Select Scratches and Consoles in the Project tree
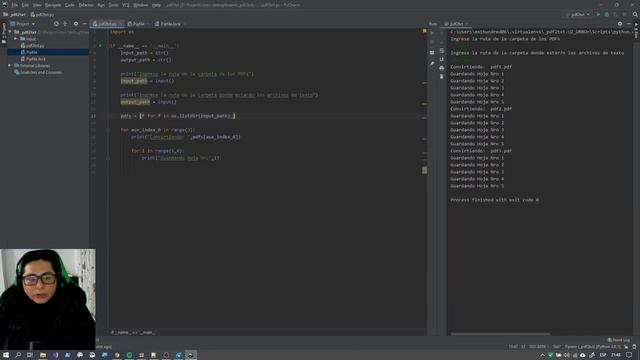 point(41,72)
